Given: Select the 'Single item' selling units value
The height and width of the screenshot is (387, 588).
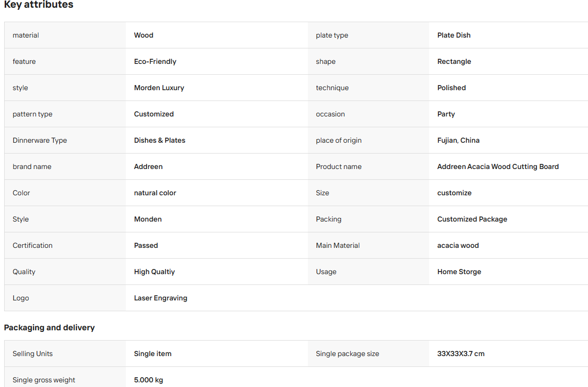Looking at the screenshot, I should coord(153,354).
